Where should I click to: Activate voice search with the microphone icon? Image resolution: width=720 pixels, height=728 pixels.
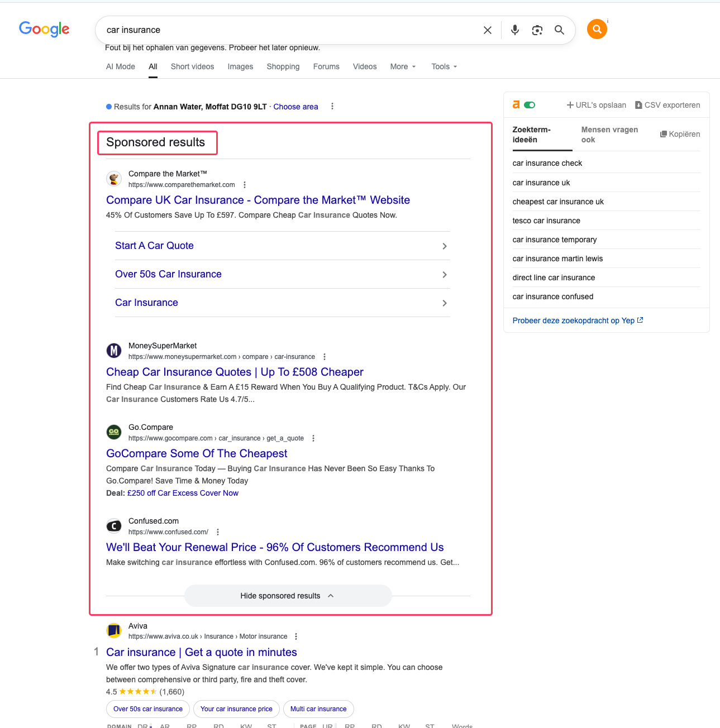pyautogui.click(x=514, y=30)
